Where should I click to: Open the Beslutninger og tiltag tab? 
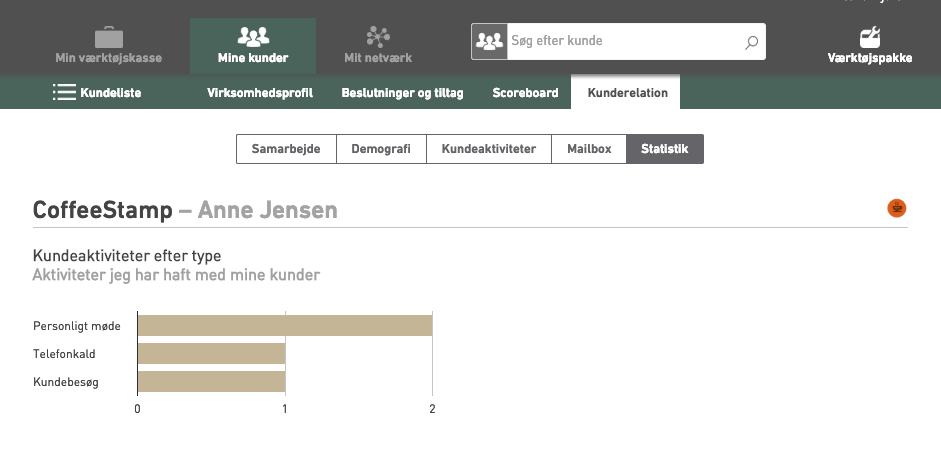[402, 93]
